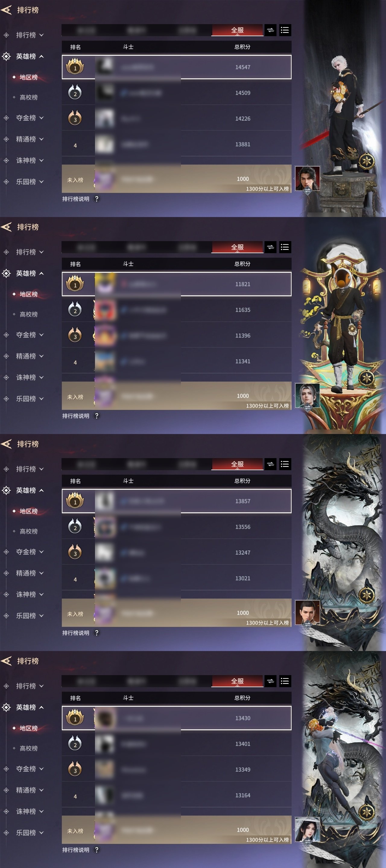Open 乐园榜 menu in the bottommost sidebar
The image size is (386, 868).
(x=26, y=833)
